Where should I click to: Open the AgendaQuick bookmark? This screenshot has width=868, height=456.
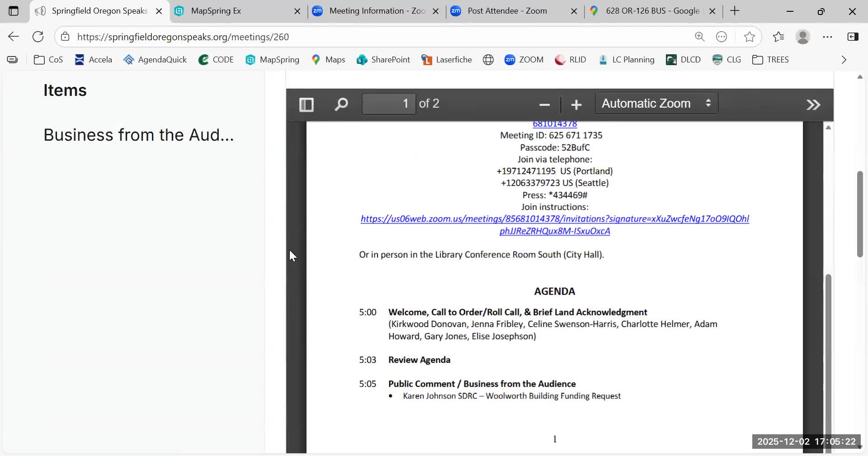coord(155,60)
